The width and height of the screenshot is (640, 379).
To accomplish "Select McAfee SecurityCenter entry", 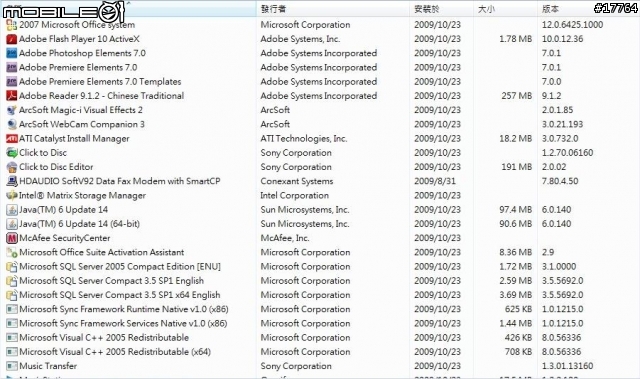I will pos(65,238).
